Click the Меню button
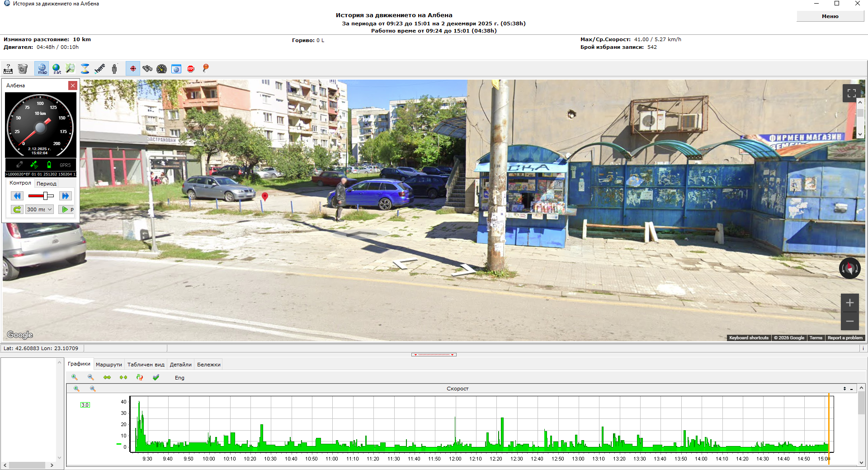Viewport: 868px width, 470px height. (x=830, y=16)
